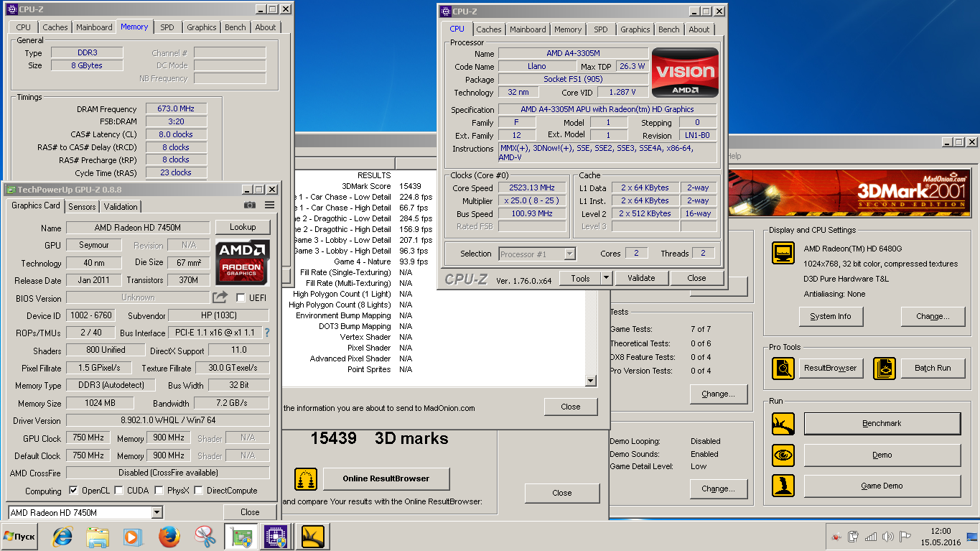Click the Batch Run button
The image size is (980, 551).
[x=933, y=368]
